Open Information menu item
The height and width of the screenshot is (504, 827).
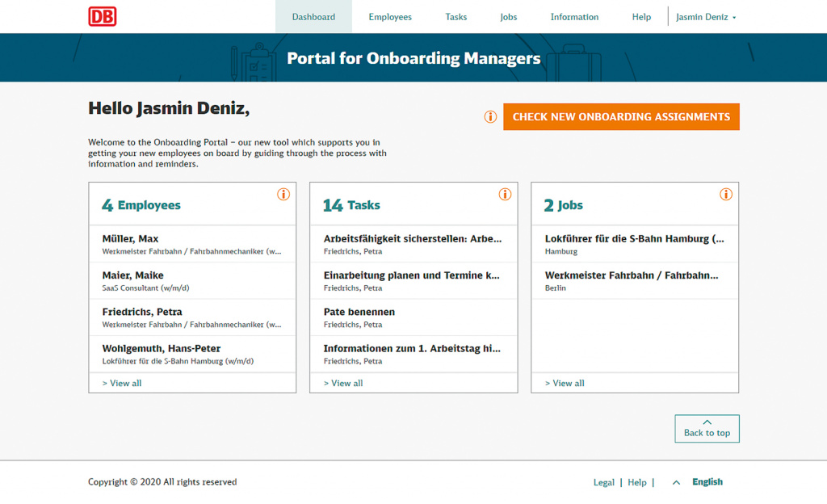(574, 17)
